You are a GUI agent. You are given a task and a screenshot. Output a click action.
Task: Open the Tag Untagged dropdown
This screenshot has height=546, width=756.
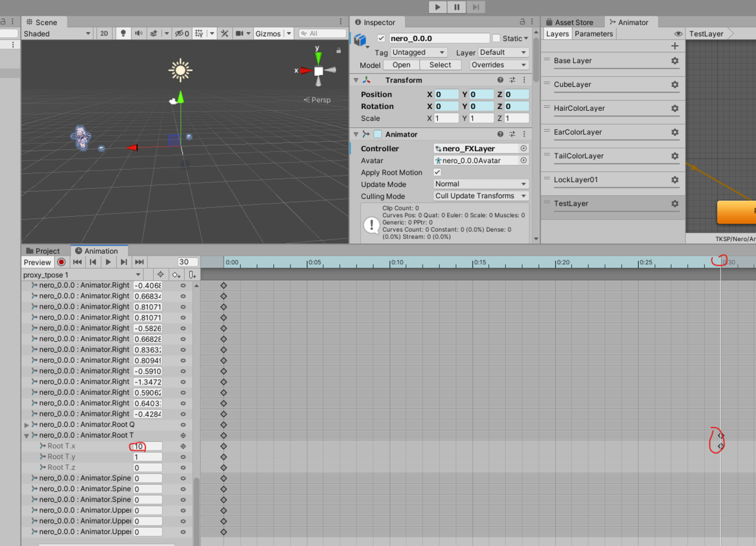(x=419, y=52)
